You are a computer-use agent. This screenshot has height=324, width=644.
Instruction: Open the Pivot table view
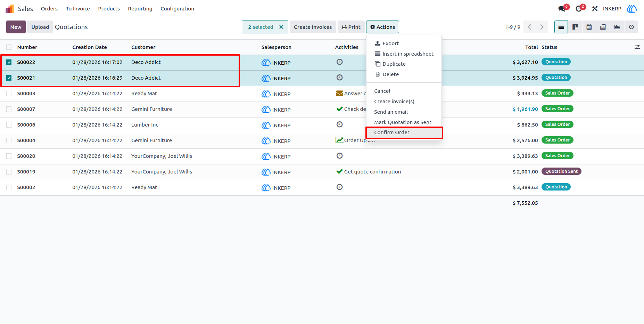coord(603,27)
